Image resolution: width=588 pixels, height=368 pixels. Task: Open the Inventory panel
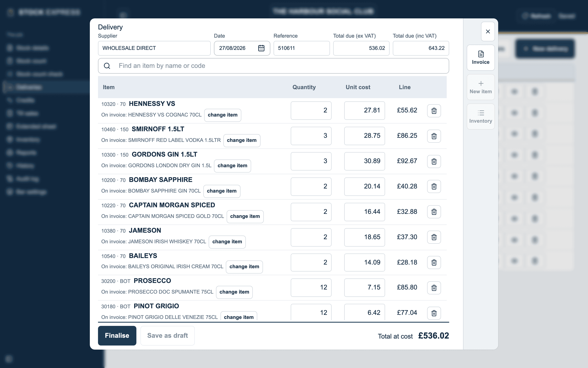click(481, 117)
